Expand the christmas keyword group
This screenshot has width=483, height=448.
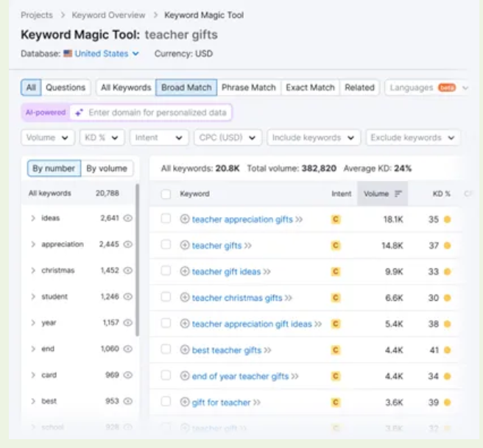(x=33, y=271)
